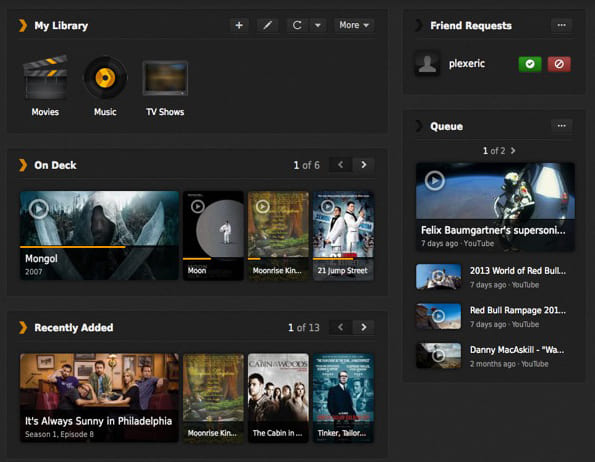Click the 'Felix Baumgartner's supersoni...' title
595x462 pixels.
493,230
